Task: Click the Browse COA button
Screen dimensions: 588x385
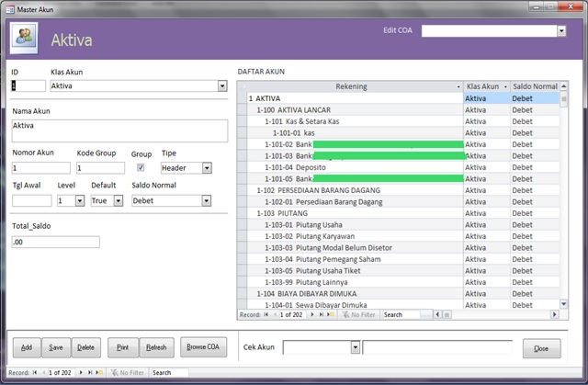Action: (x=203, y=347)
